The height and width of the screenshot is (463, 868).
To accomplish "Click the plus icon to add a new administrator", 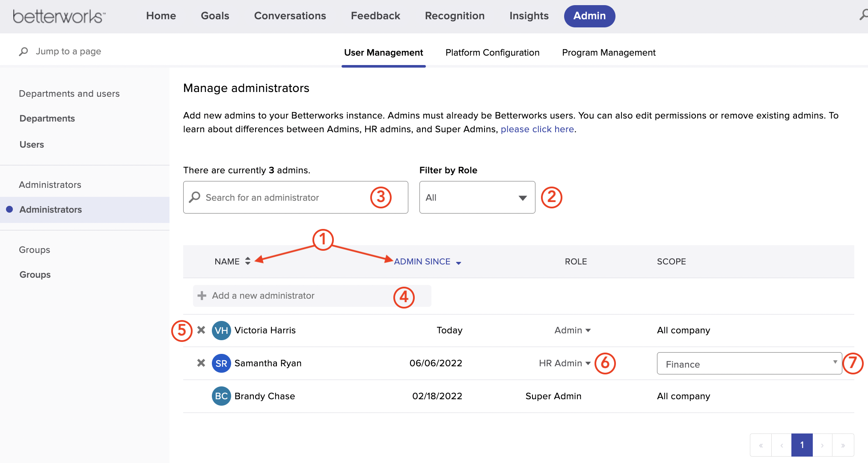I will click(201, 295).
